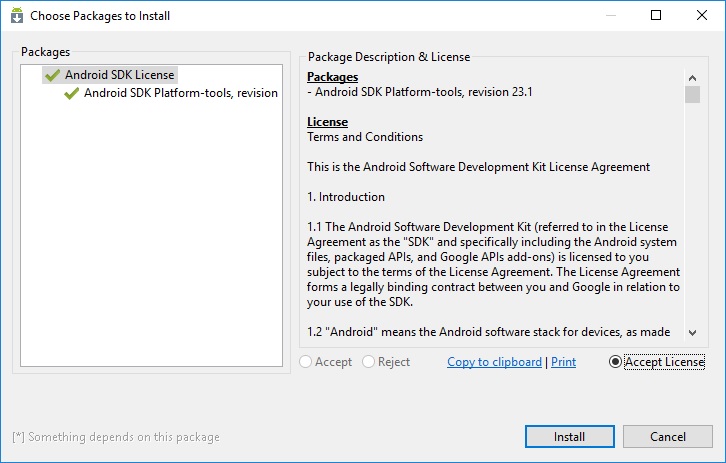Click the license scrollbar up arrow
The height and width of the screenshot is (463, 726).
point(691,76)
